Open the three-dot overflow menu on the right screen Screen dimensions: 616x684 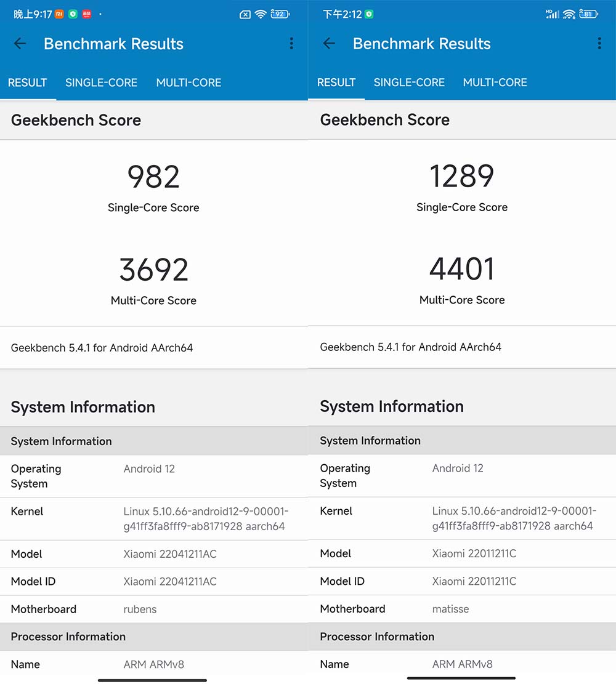click(599, 43)
